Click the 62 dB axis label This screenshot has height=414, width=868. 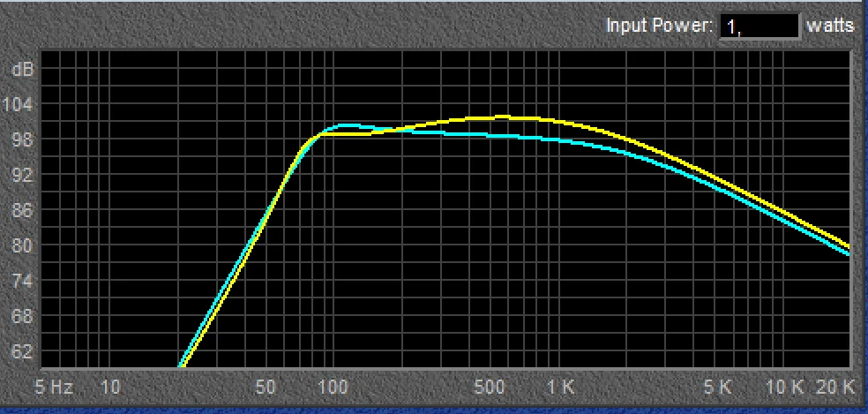click(x=21, y=351)
